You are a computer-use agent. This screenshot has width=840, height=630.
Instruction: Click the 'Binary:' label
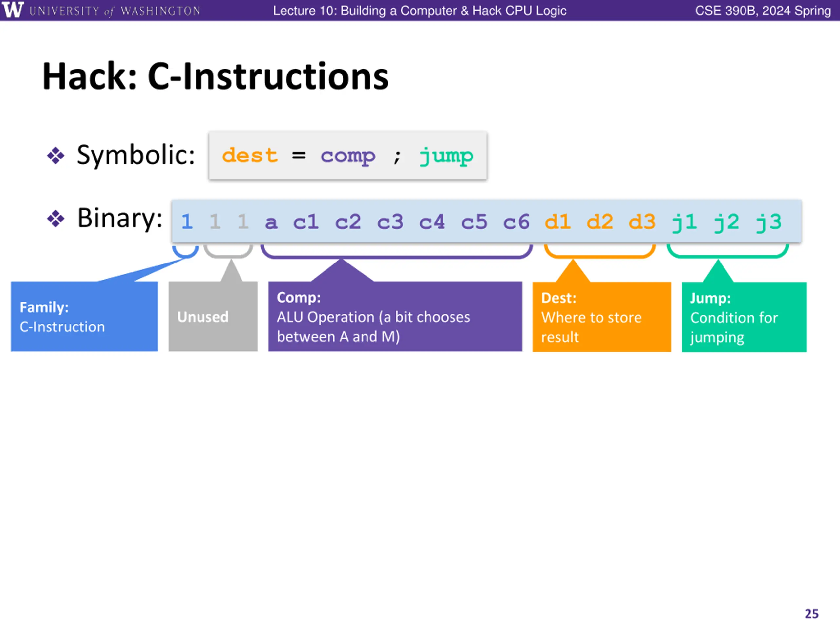[120, 218]
